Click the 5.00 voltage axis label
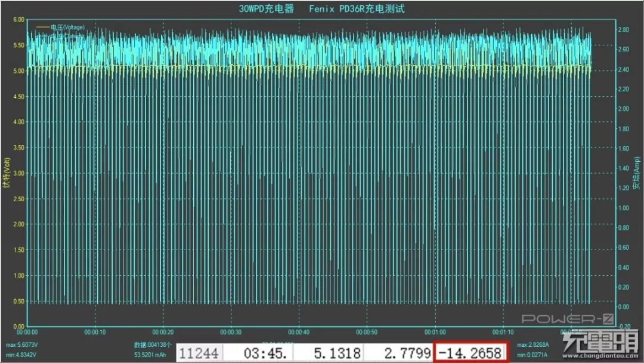Image resolution: width=644 pixels, height=363 pixels. tap(19, 70)
